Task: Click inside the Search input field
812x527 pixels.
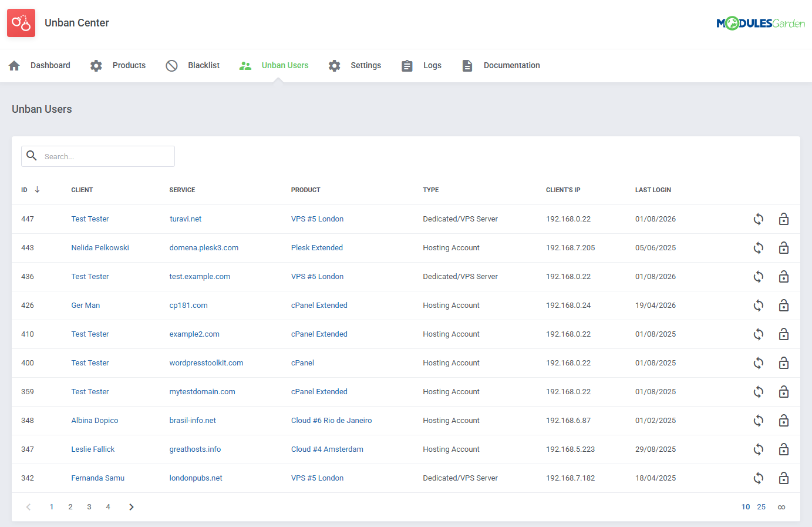Action: [x=106, y=156]
